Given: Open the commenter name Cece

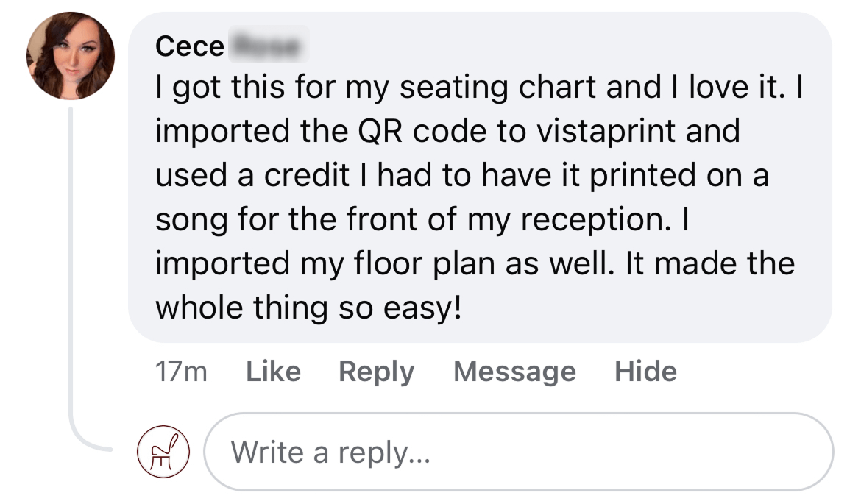Looking at the screenshot, I should (190, 46).
